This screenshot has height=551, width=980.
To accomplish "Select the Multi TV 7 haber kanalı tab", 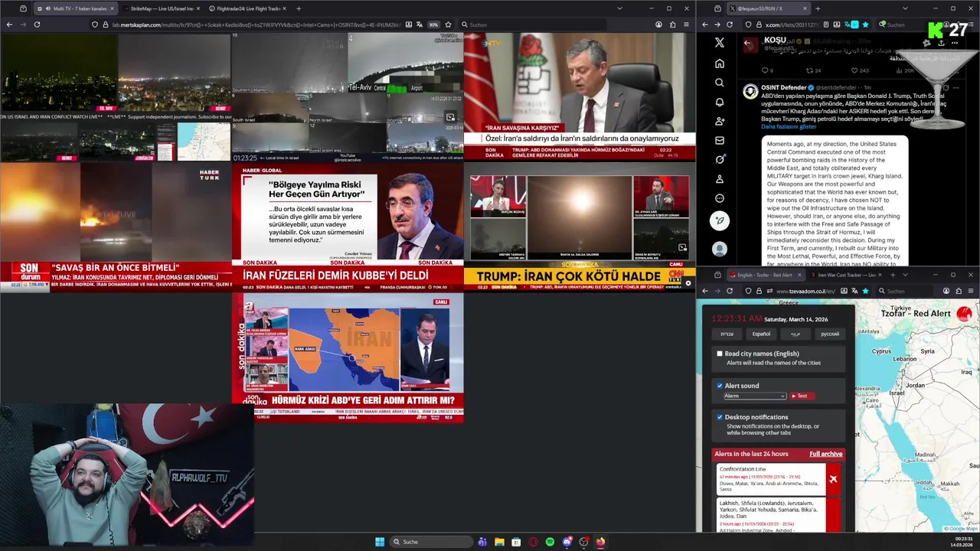I will pyautogui.click(x=75, y=8).
